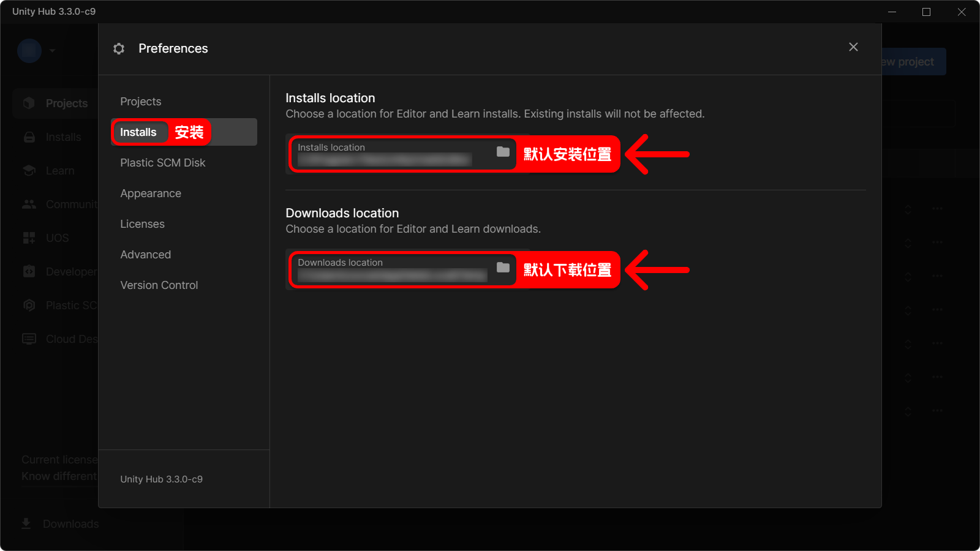980x551 pixels.
Task: Expand the account dropdown arrow
Action: coord(53,51)
